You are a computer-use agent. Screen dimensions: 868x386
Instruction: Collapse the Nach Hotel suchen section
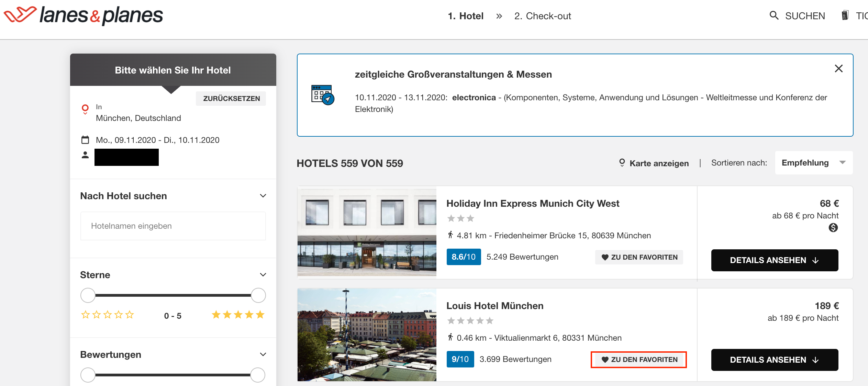(263, 196)
